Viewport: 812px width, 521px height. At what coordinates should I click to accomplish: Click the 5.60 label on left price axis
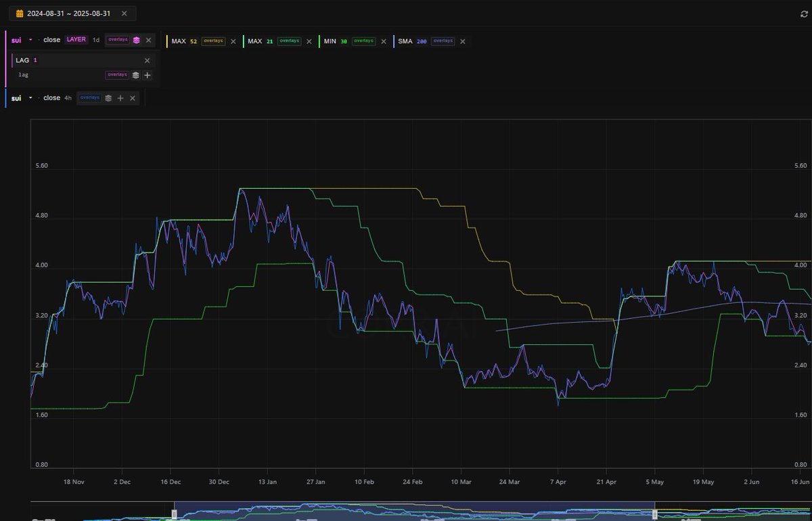pos(42,166)
